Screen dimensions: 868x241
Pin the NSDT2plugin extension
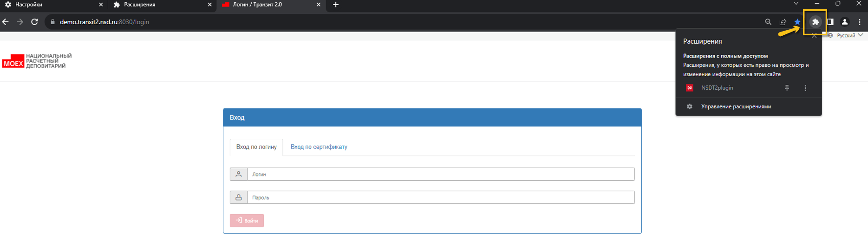[x=787, y=88]
